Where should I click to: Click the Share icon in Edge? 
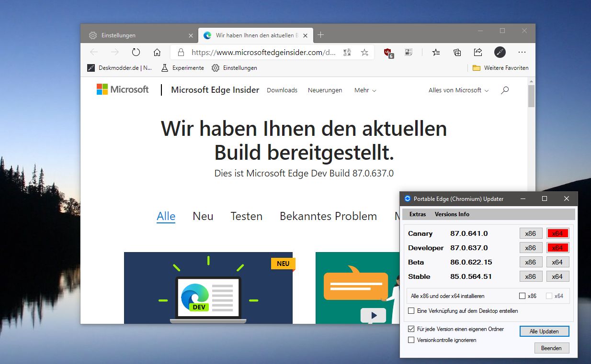click(x=478, y=52)
